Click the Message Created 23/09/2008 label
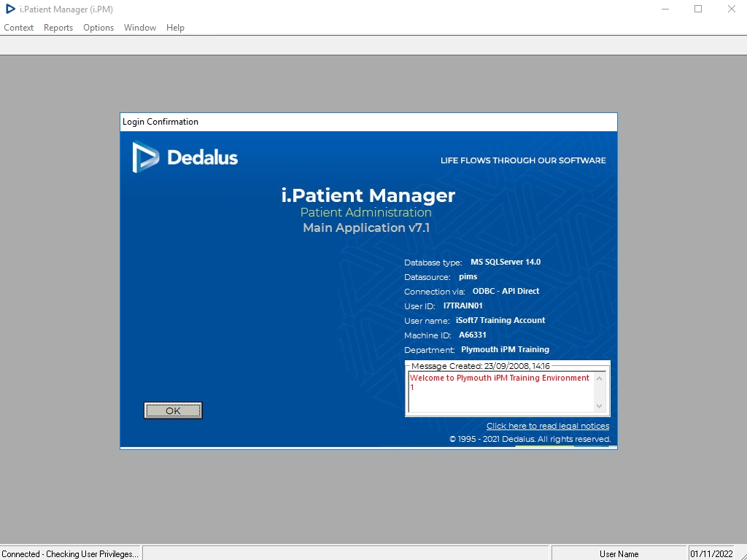 (480, 366)
